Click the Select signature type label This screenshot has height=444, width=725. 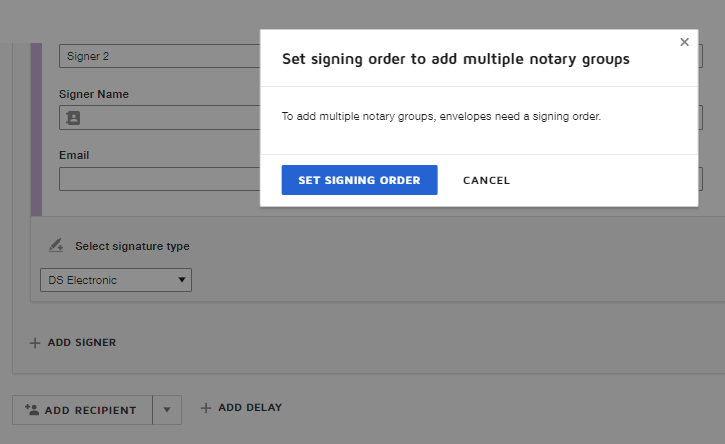[x=132, y=246]
